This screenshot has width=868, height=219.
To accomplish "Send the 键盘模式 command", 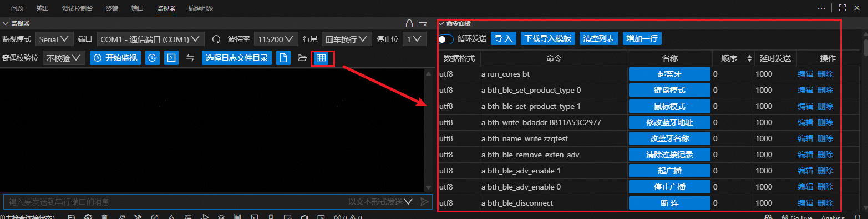I will pyautogui.click(x=670, y=90).
